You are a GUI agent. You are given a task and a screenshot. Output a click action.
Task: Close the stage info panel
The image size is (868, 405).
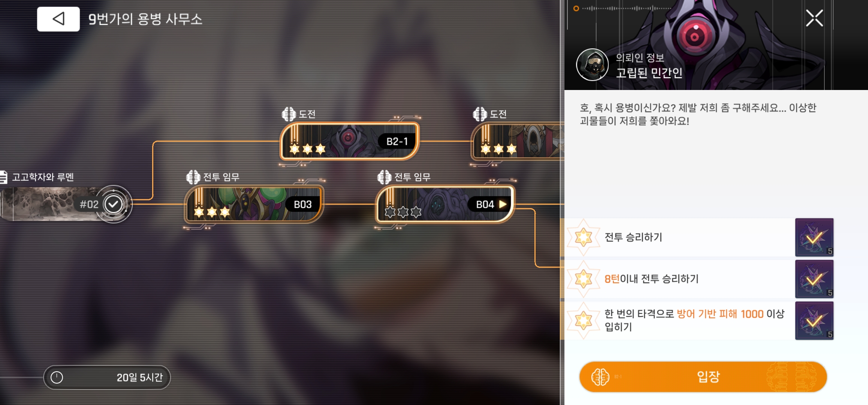(x=814, y=18)
